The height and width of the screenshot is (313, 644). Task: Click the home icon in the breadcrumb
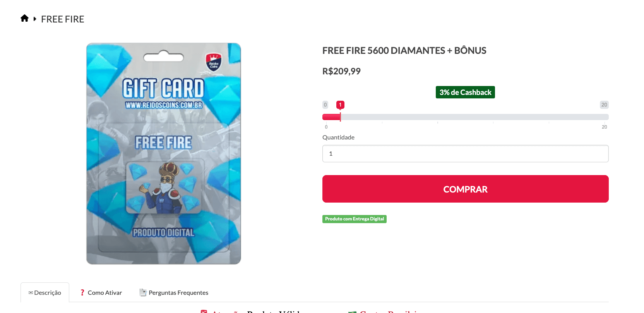[x=24, y=18]
